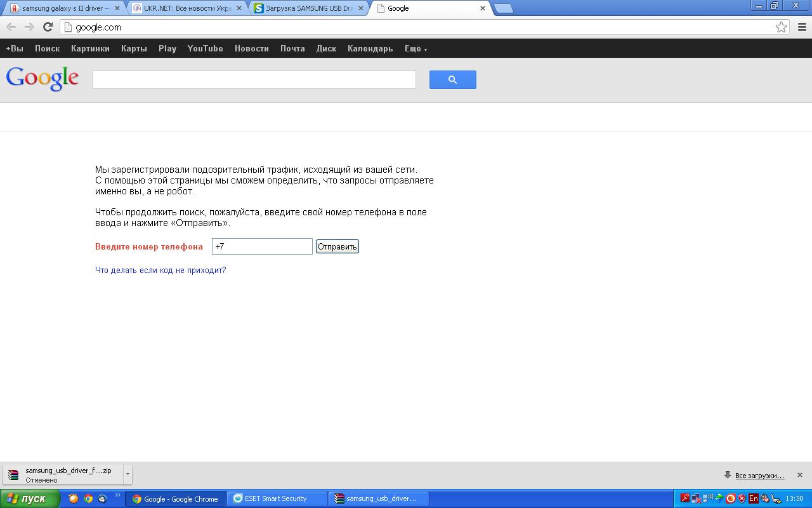Open the 'Что делать если код не приходит?' link
The width and height of the screenshot is (812, 508).
pos(160,270)
